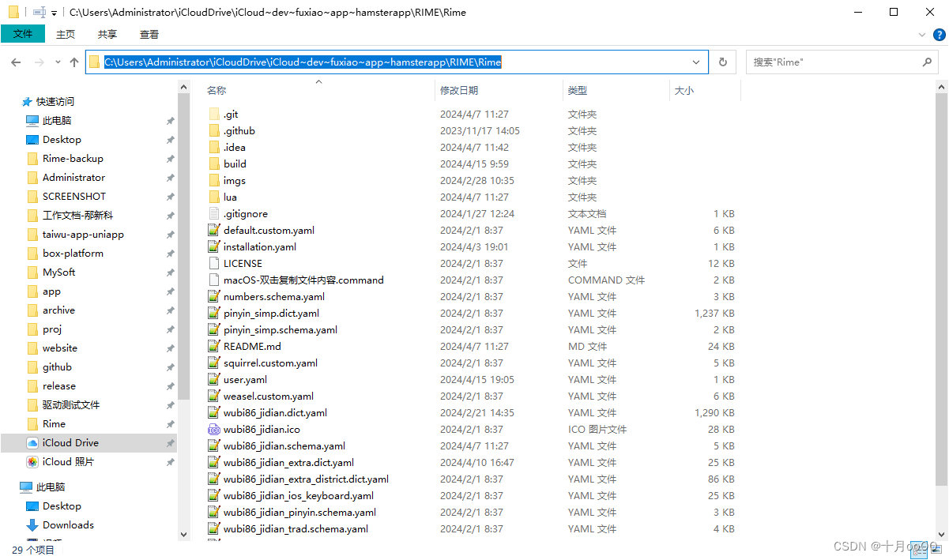The height and width of the screenshot is (560, 949).
Task: Go back to the previous folder
Action: point(15,62)
